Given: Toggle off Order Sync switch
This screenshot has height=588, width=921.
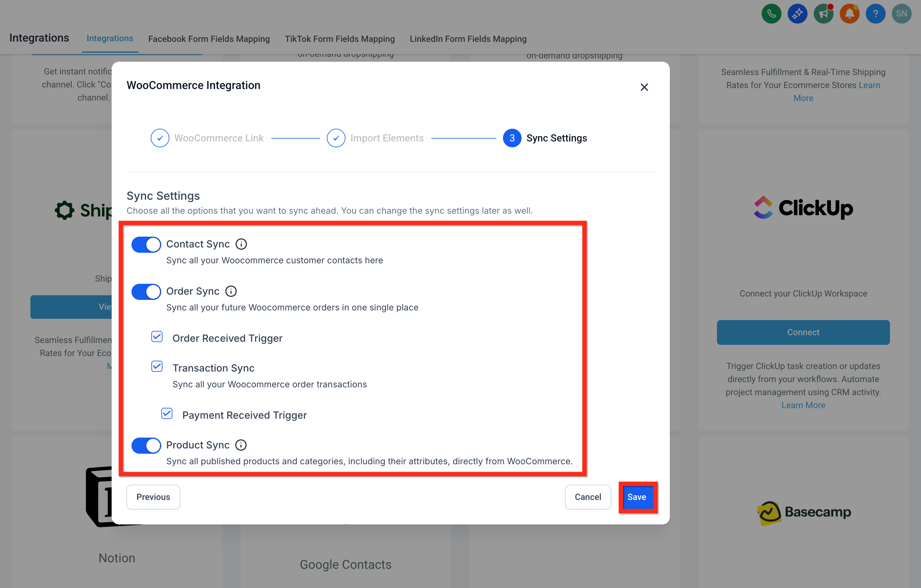Looking at the screenshot, I should (146, 292).
